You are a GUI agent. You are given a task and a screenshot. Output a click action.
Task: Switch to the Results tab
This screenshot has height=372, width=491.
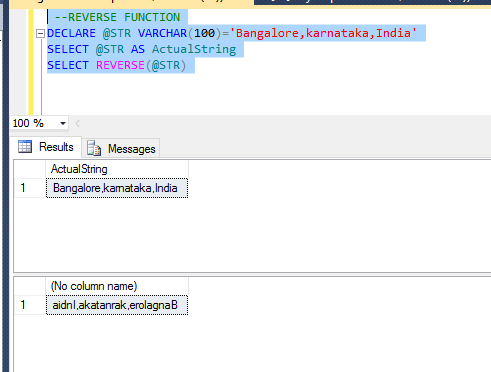point(46,147)
